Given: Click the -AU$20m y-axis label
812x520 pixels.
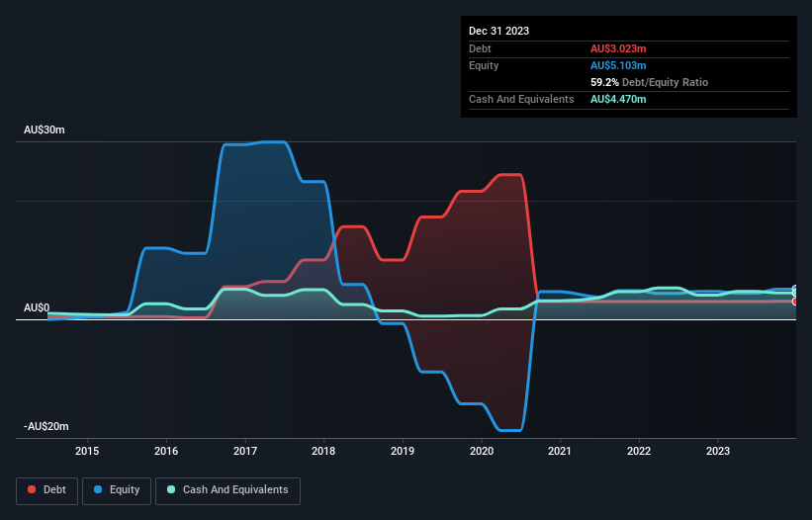Looking at the screenshot, I should (46, 426).
